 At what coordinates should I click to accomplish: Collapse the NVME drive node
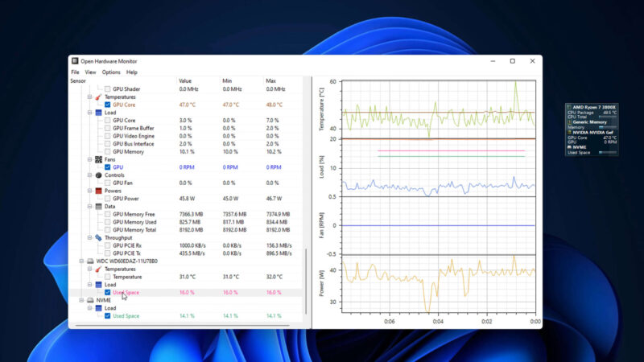tap(81, 300)
